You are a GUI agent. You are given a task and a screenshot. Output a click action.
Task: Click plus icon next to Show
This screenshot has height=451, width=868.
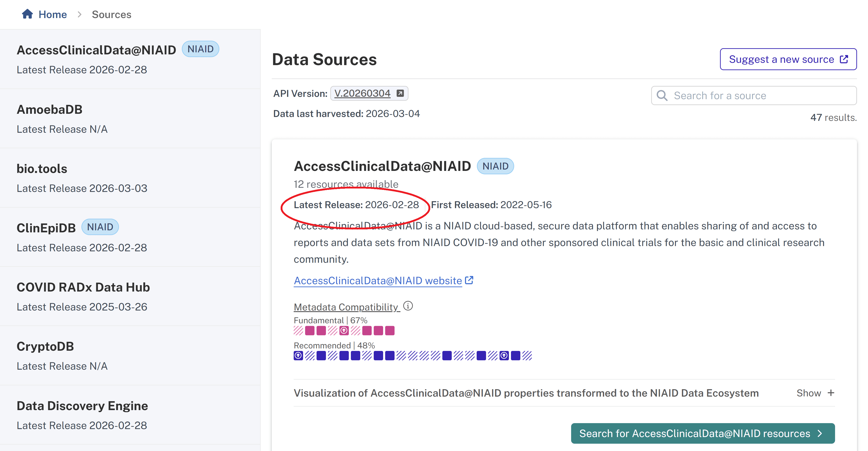click(831, 393)
